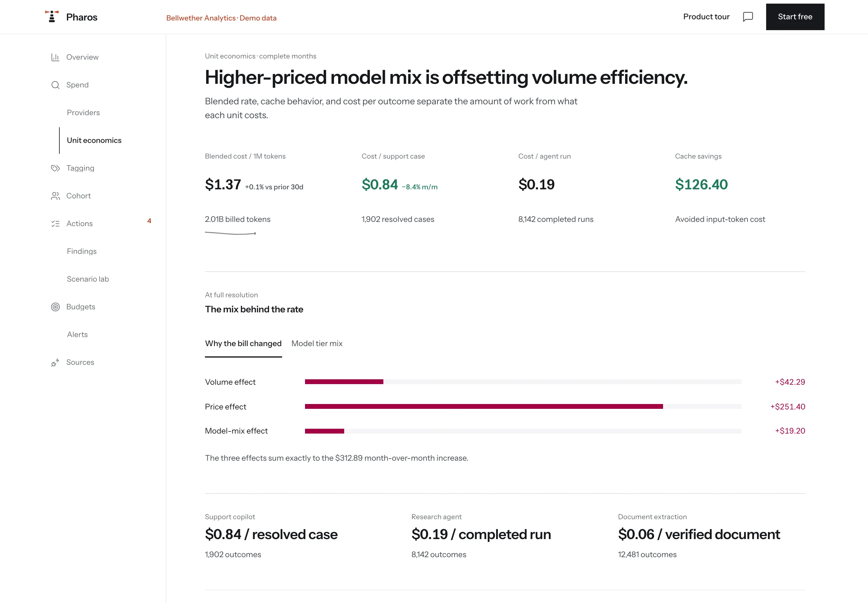Click the Pharos brand name
The width and height of the screenshot is (868, 603).
82,17
